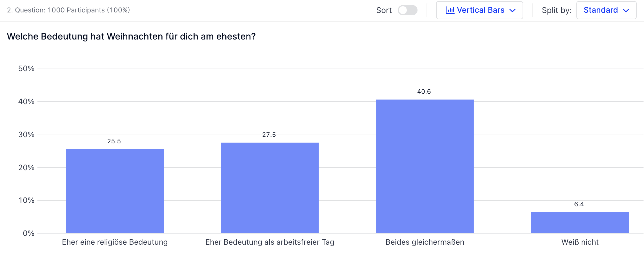The height and width of the screenshot is (263, 644).
Task: Expand the Vertical Bars chevron arrow
Action: [512, 10]
